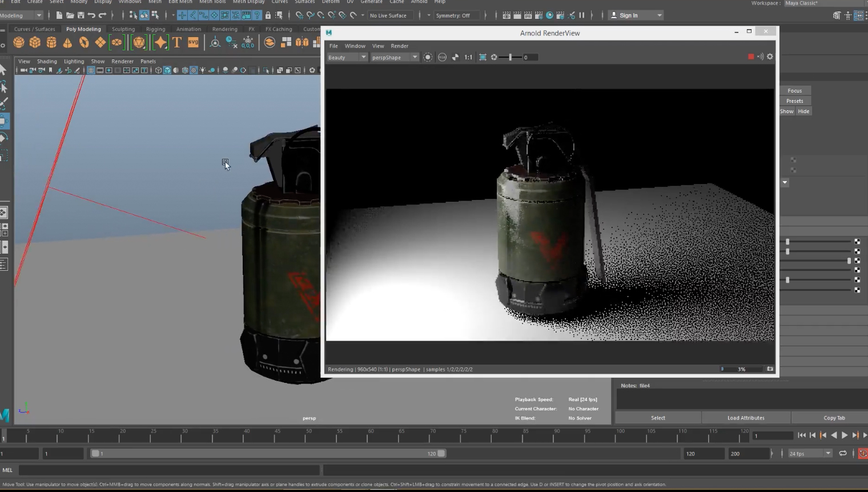Click the Focus button

click(x=795, y=90)
